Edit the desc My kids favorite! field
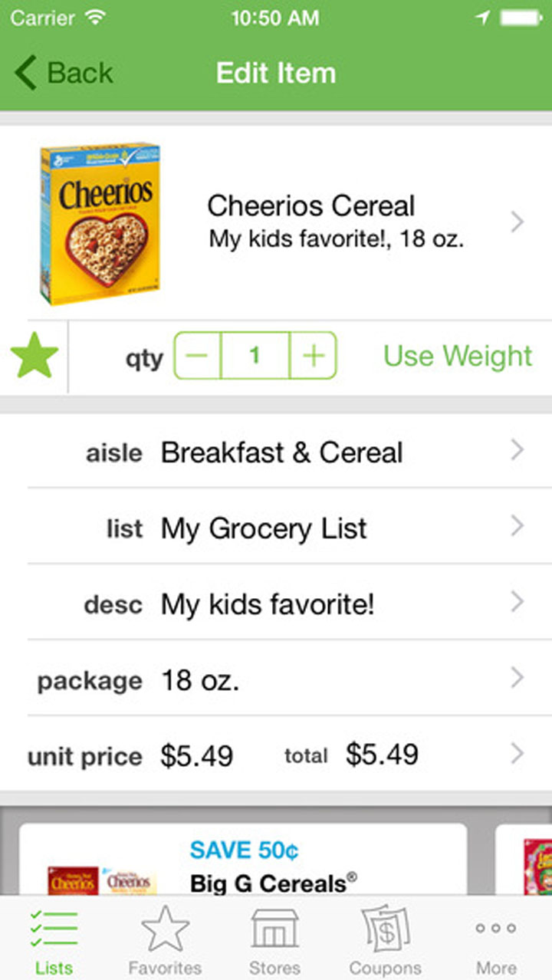Viewport: 552px width, 980px height. [x=268, y=604]
